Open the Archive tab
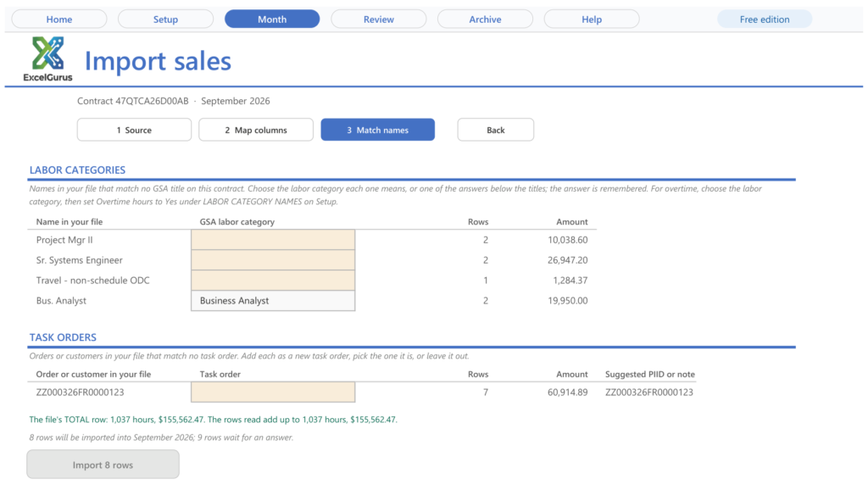Image resolution: width=868 pixels, height=490 pixels. click(x=485, y=19)
